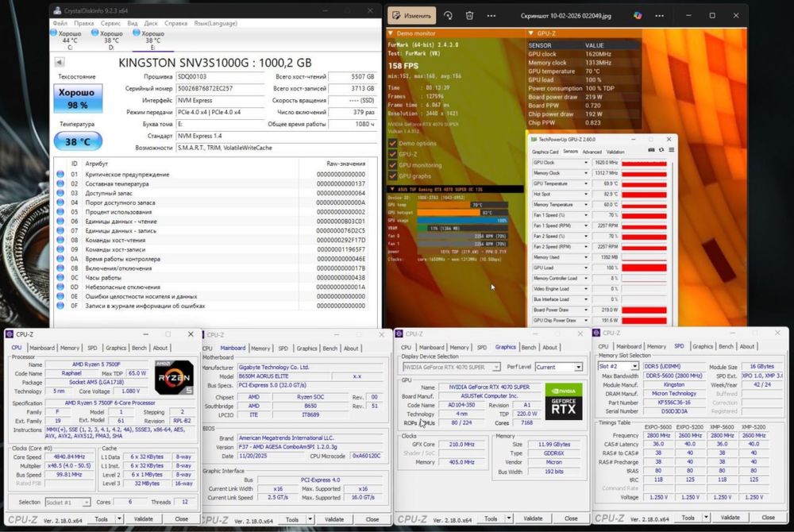Image resolution: width=794 pixels, height=532 pixels.
Task: Click Close in the CPU-Z SPD window
Action: pos(768,518)
